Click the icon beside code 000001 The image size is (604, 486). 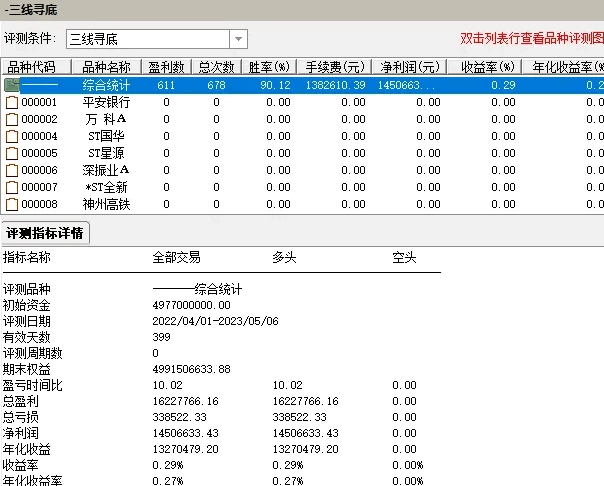pos(12,102)
